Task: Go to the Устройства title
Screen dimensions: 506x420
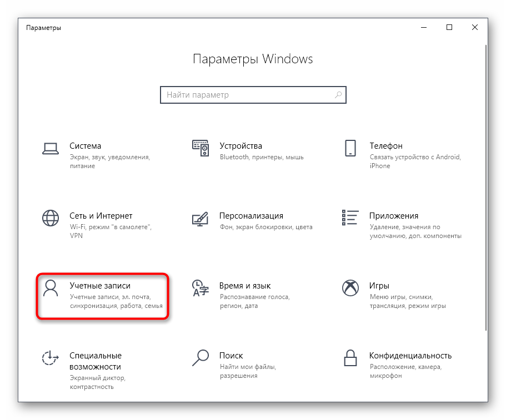Action: click(241, 146)
